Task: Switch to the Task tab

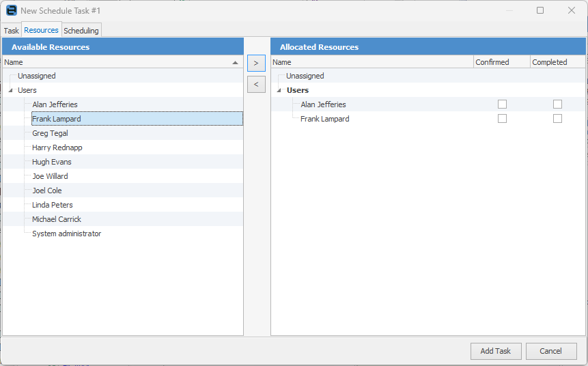Action: 11,30
